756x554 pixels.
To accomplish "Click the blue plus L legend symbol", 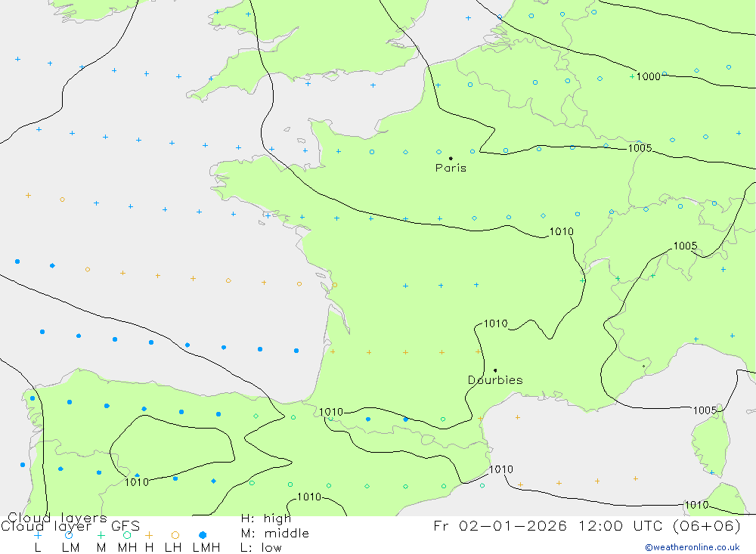I will click(x=38, y=535).
